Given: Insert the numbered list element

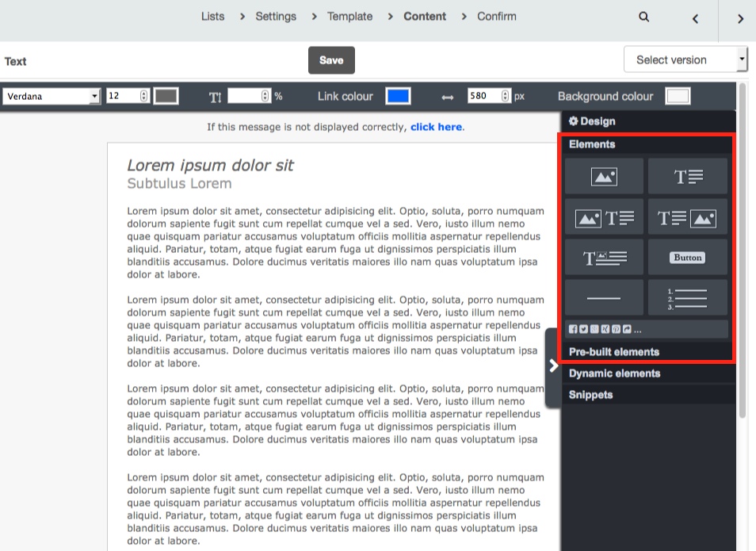Looking at the screenshot, I should click(x=688, y=298).
